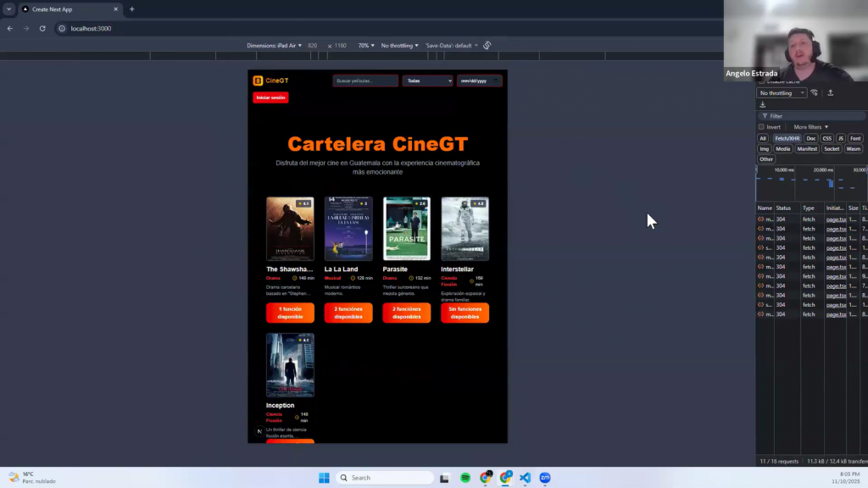Reload the page with browser refresh icon
This screenshot has width=868, height=488.
pyautogui.click(x=42, y=29)
